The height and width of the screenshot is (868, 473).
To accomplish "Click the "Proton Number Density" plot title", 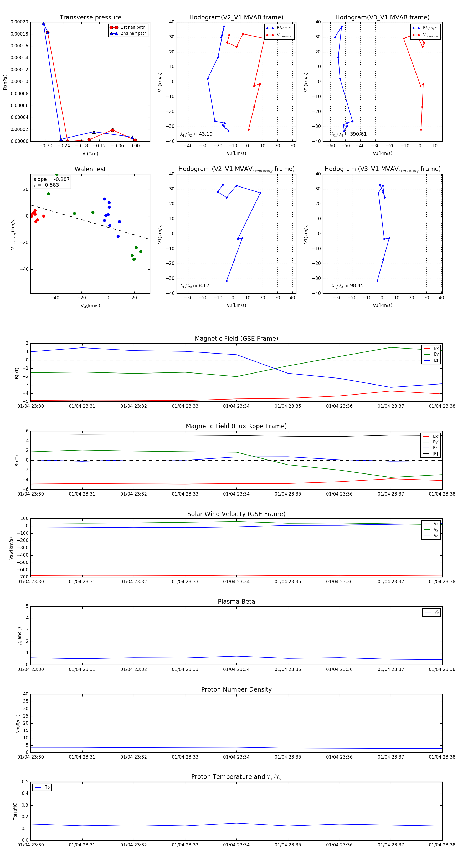I will [x=236, y=689].
